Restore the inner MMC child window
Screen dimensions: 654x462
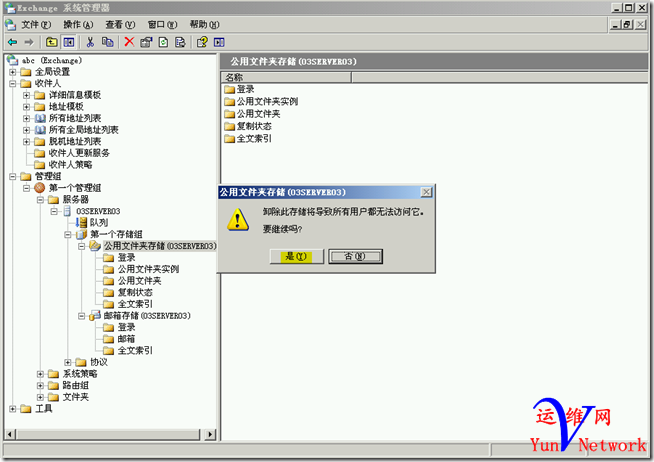coord(627,25)
